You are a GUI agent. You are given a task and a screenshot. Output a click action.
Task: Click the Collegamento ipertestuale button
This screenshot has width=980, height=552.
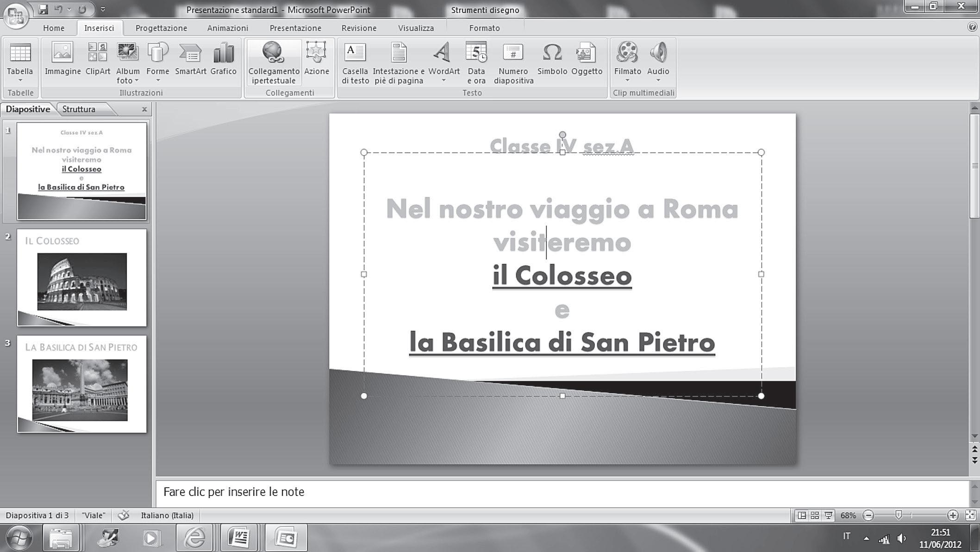(x=274, y=63)
